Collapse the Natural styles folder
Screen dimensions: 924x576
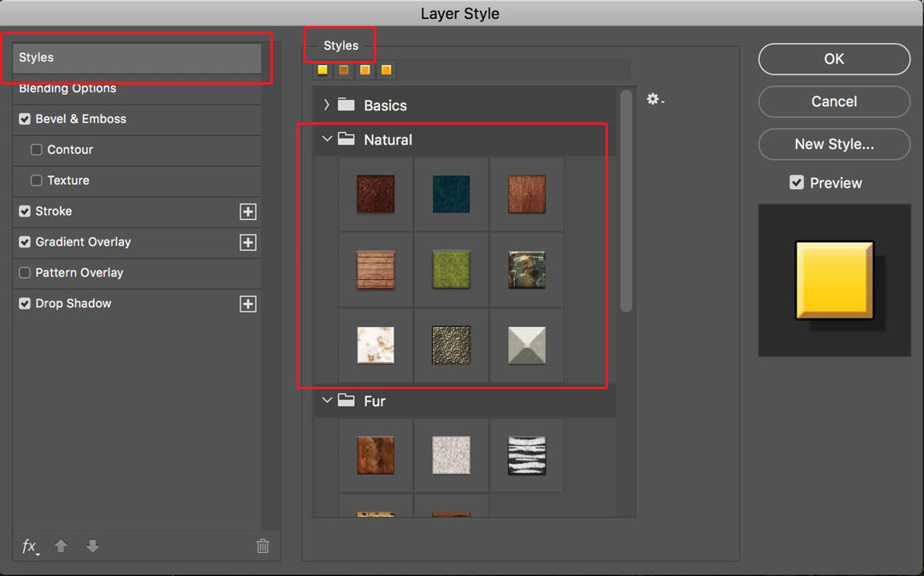coord(327,139)
